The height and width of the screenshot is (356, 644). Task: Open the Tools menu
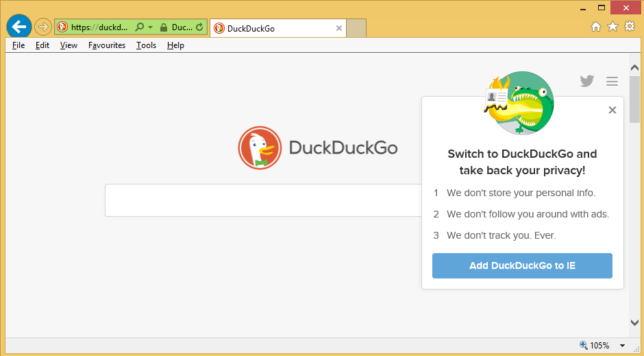[146, 45]
